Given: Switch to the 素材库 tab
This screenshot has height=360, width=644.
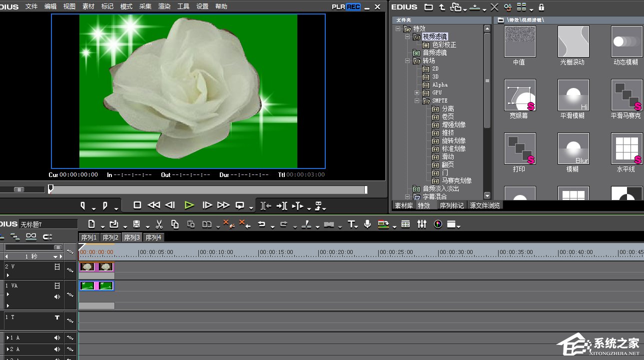Looking at the screenshot, I should [404, 205].
